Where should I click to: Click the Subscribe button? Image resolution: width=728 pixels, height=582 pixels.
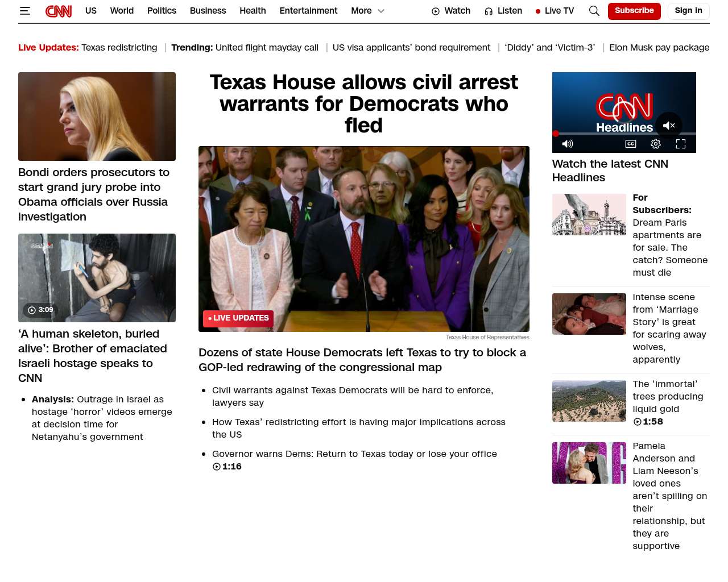(x=634, y=11)
